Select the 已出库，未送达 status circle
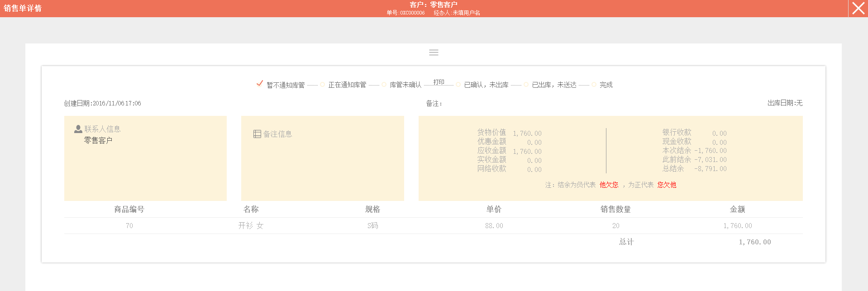This screenshot has width=868, height=291. (526, 85)
